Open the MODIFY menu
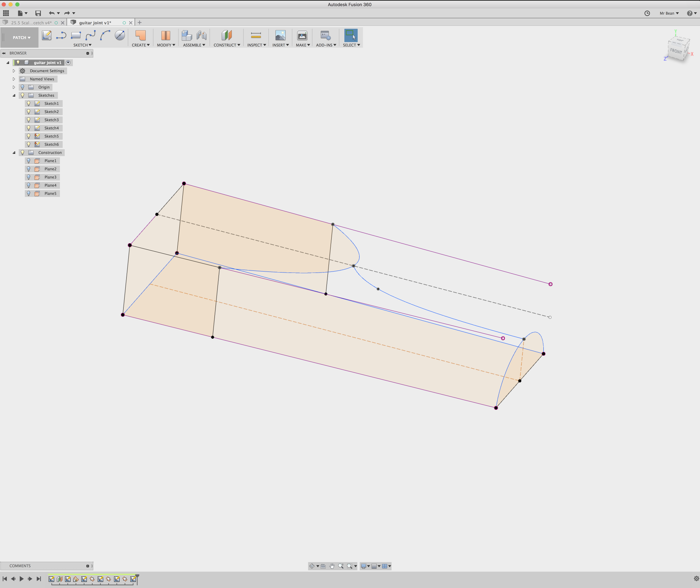Screen dimensions: 700x588 (x=166, y=45)
